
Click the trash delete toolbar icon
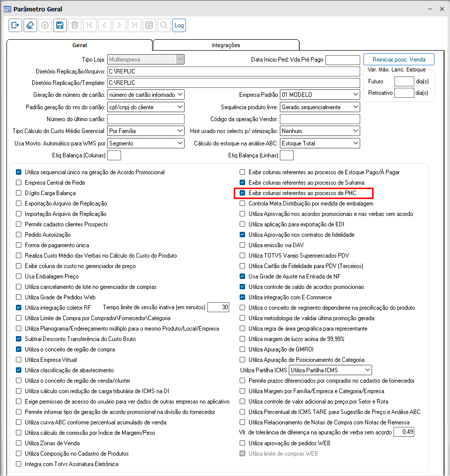coord(74,25)
